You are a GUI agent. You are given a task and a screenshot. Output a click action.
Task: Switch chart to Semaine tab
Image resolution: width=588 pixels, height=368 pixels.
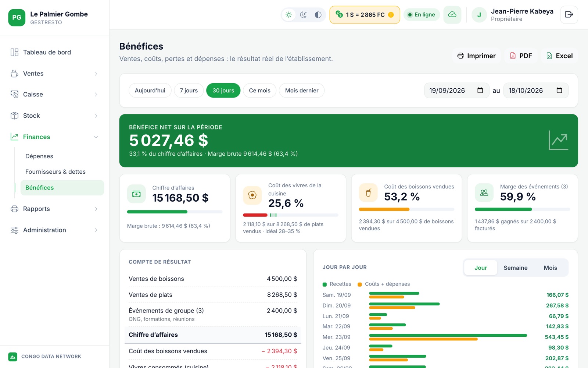[515, 268]
